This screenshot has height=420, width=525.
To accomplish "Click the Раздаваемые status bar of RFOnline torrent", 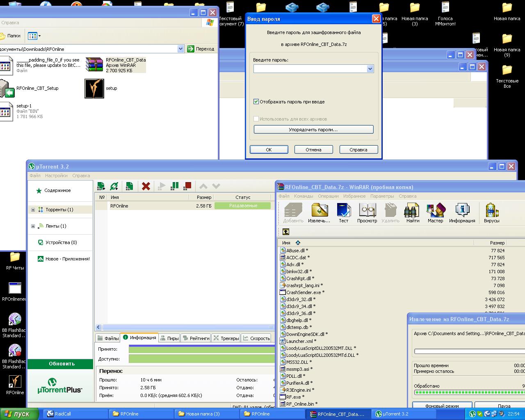I will pos(243,205).
